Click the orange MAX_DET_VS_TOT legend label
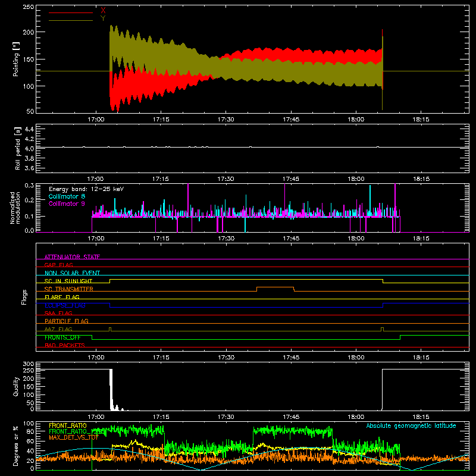This screenshot has width=476, height=476. 73,437
